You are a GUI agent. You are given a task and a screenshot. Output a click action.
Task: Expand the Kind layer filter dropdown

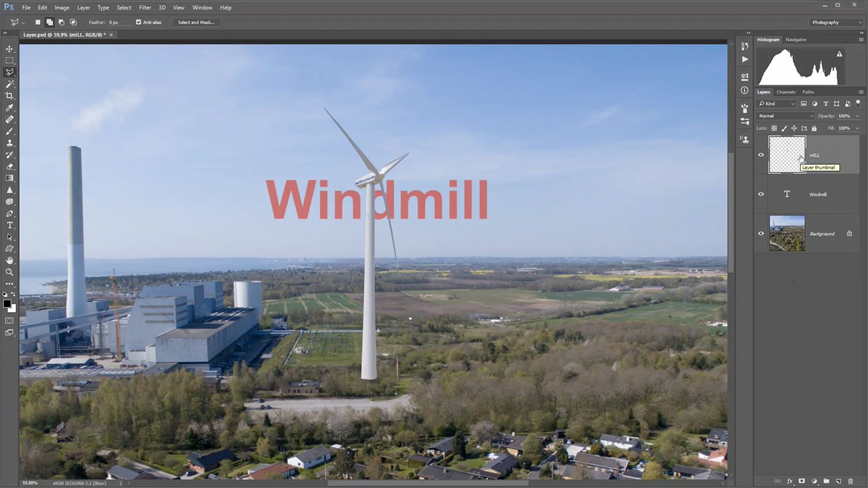click(777, 104)
